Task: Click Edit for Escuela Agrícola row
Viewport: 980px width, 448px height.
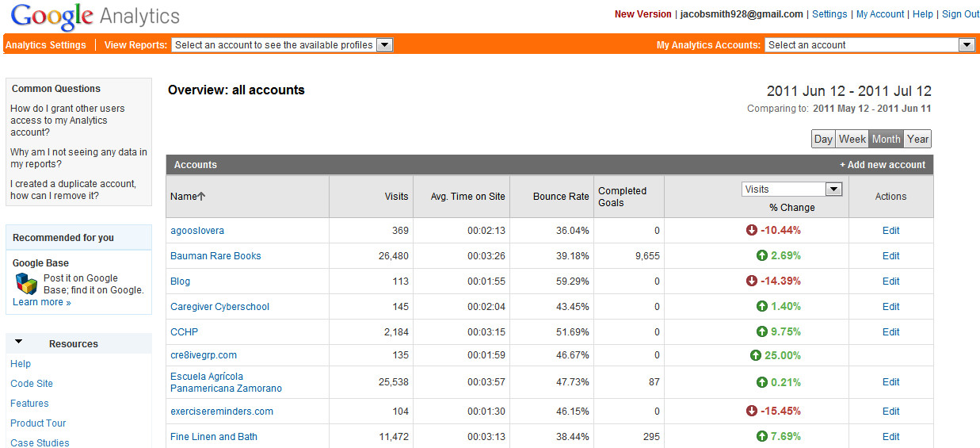Action: [x=890, y=382]
